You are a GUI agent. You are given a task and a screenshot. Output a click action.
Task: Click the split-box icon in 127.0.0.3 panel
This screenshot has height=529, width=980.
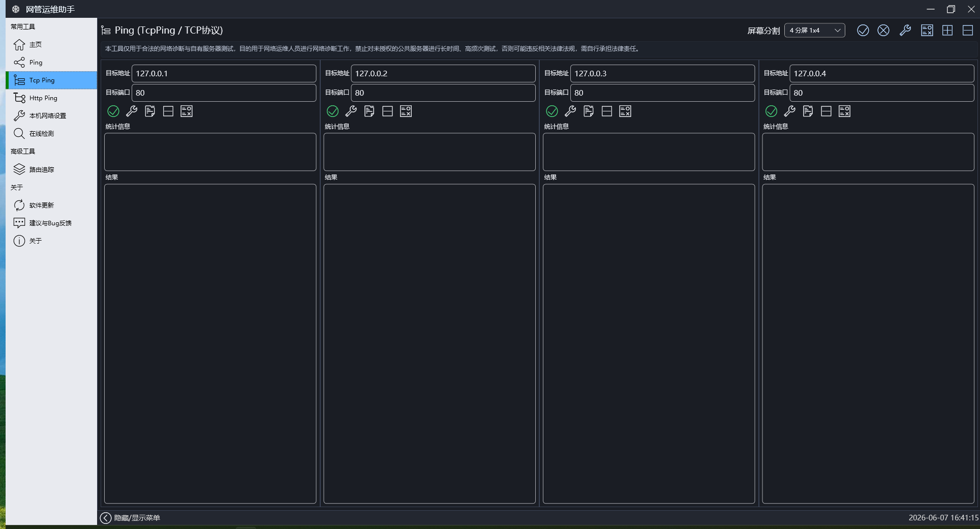click(x=607, y=111)
